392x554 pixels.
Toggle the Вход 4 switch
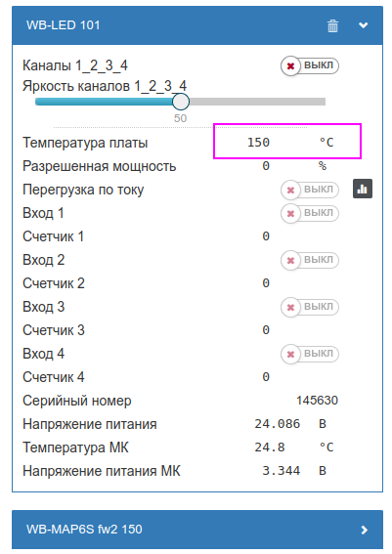click(x=310, y=354)
